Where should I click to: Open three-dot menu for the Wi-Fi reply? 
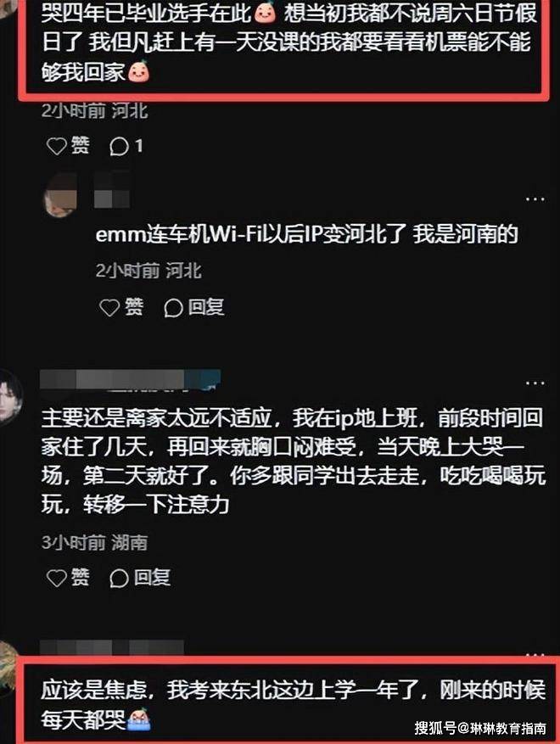click(x=535, y=199)
